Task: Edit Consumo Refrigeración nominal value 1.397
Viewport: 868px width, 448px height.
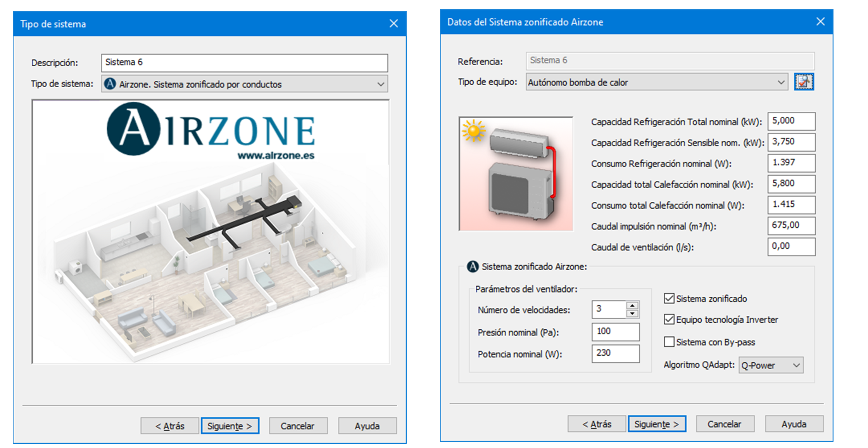Action: [x=791, y=163]
